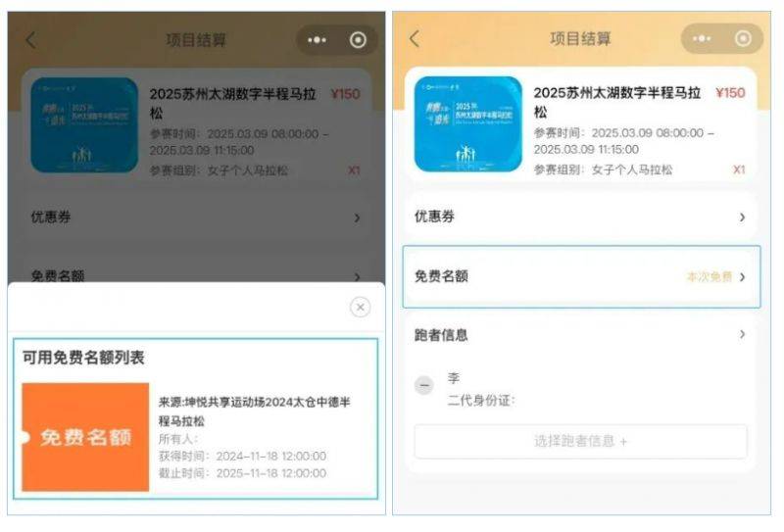This screenshot has height=532, width=784.
Task: Click the 所有人 field in coupon
Action: 178,439
